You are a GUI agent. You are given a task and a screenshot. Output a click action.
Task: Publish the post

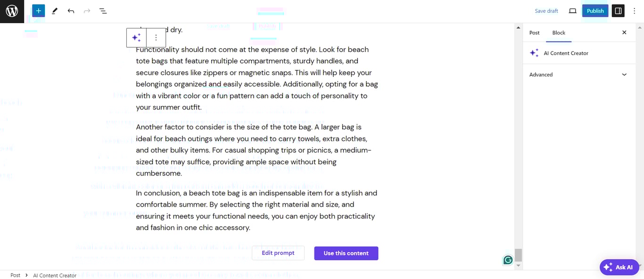(595, 10)
